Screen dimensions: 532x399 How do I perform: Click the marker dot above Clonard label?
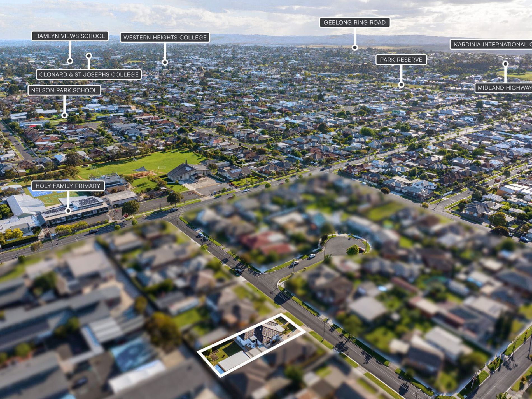[x=89, y=56]
